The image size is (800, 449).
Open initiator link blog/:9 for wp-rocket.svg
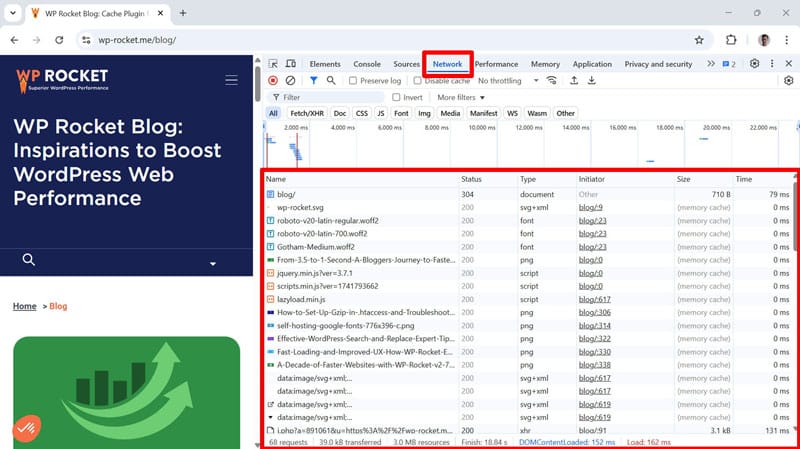[590, 207]
